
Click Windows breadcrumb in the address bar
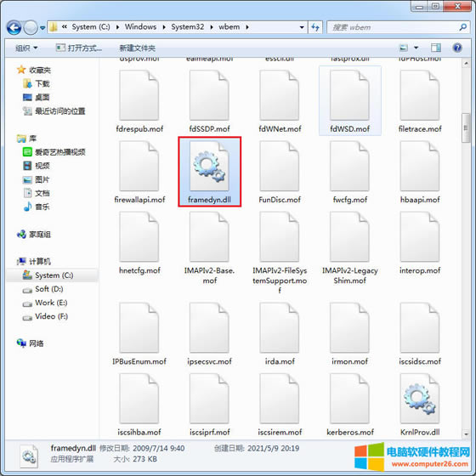click(x=140, y=27)
